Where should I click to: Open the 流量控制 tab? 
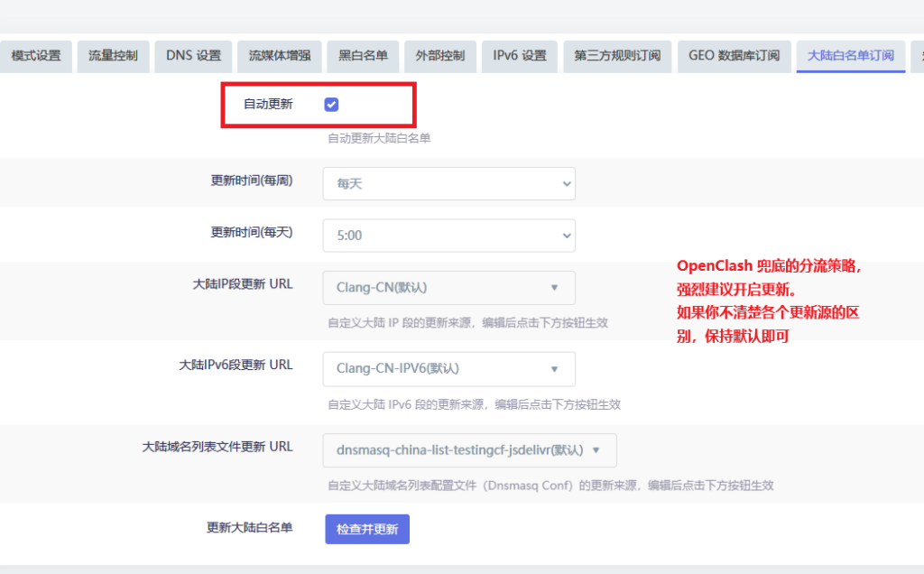(x=113, y=56)
